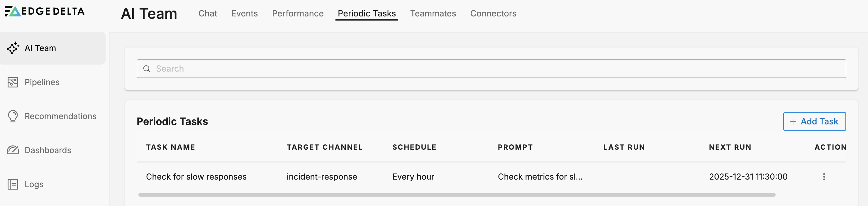Open the three-dot action menu for the task

824,177
